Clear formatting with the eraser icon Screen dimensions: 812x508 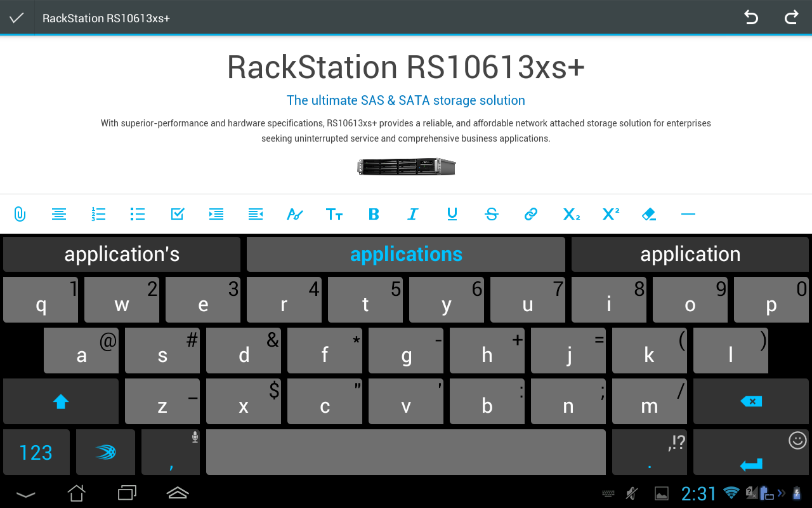pos(648,214)
